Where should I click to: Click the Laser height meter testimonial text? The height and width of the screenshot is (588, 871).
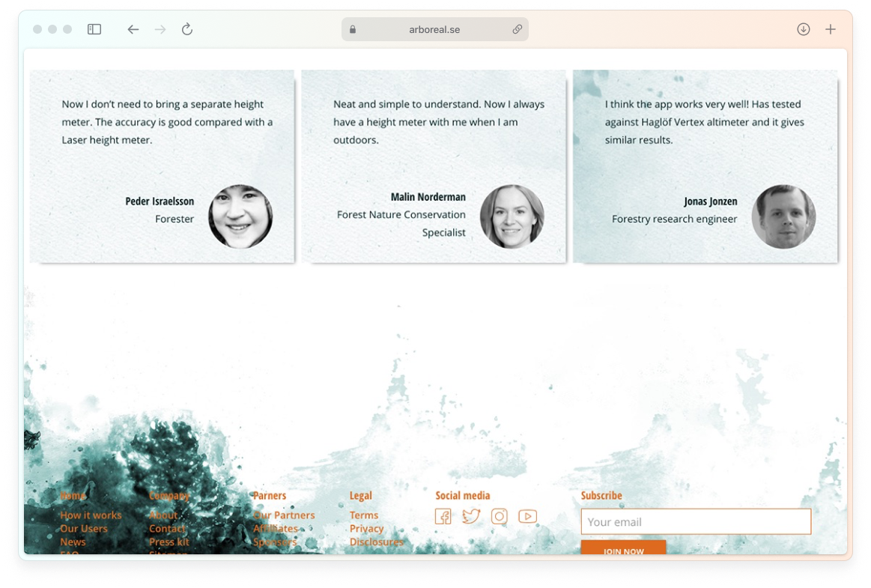167,121
